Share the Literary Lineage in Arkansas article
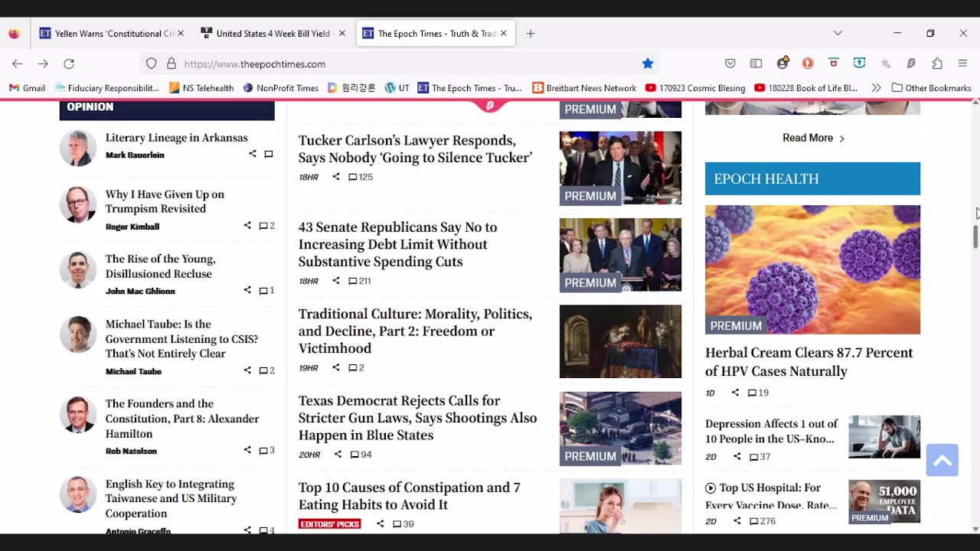The height and width of the screenshot is (551, 980). point(252,154)
